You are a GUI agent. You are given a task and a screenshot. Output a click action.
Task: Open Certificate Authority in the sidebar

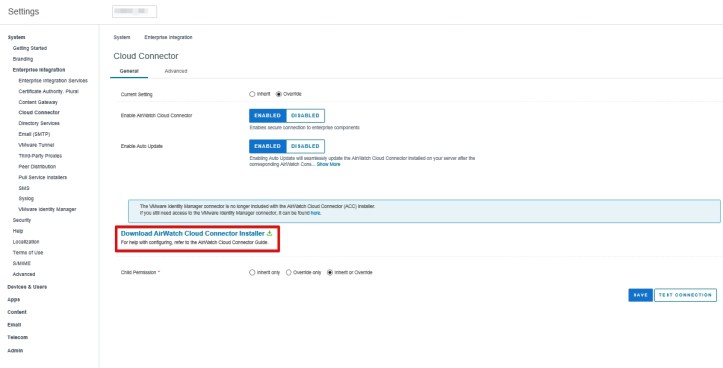[48, 91]
